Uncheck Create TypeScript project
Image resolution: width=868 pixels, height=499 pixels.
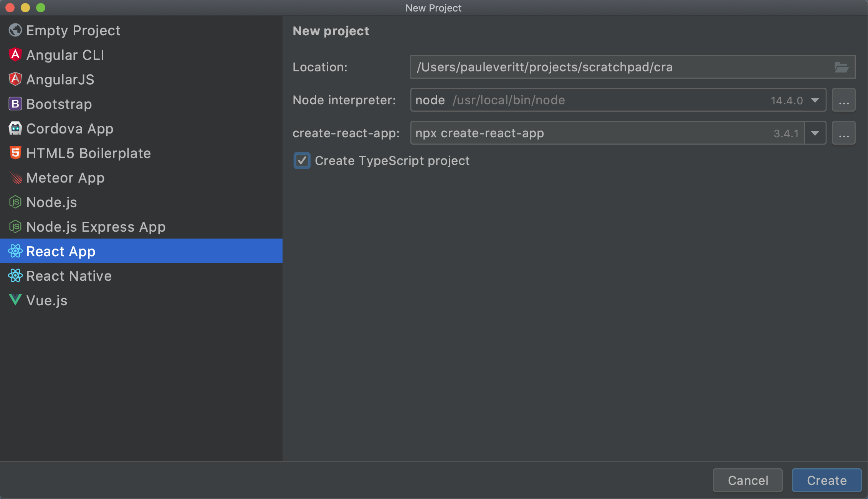pos(302,161)
